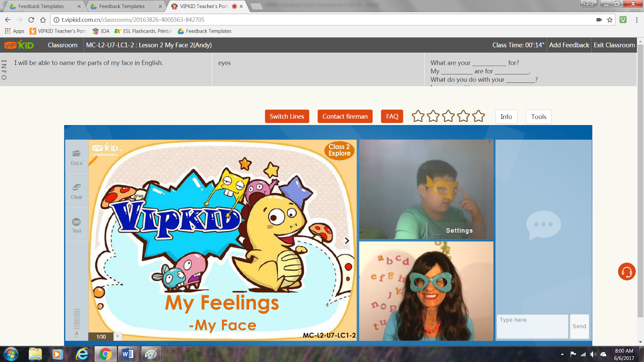Screen dimensions: 644x362
Task: Open File Explorer from taskbar
Action: [x=35, y=354]
